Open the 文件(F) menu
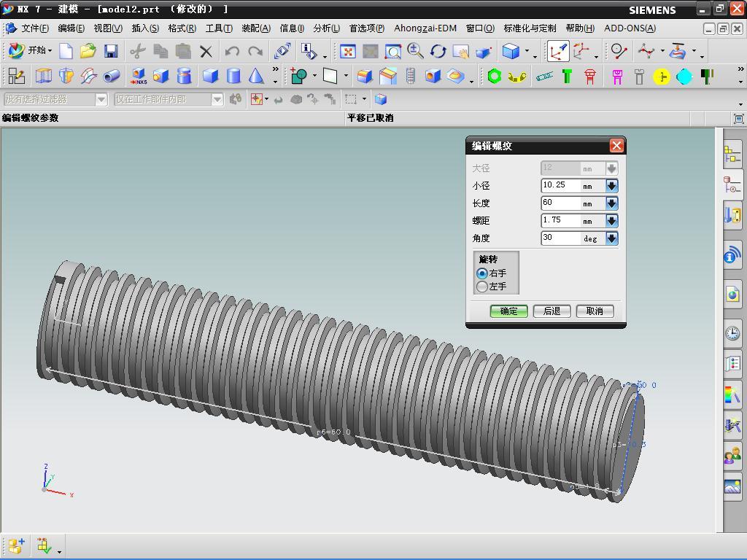The width and height of the screenshot is (747, 560). (35, 28)
